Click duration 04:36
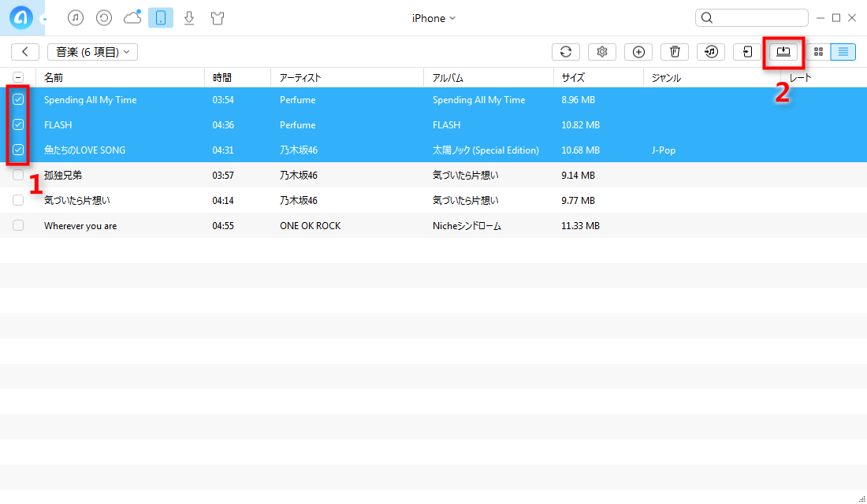867x504 pixels. pyautogui.click(x=223, y=125)
